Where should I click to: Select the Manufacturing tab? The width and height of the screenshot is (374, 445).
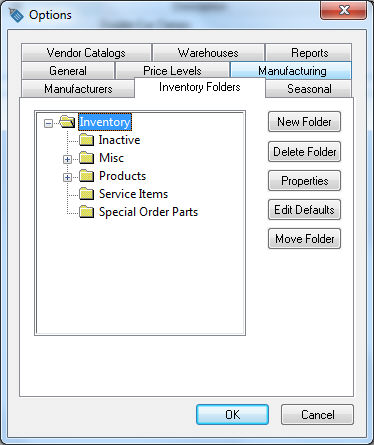coord(292,71)
